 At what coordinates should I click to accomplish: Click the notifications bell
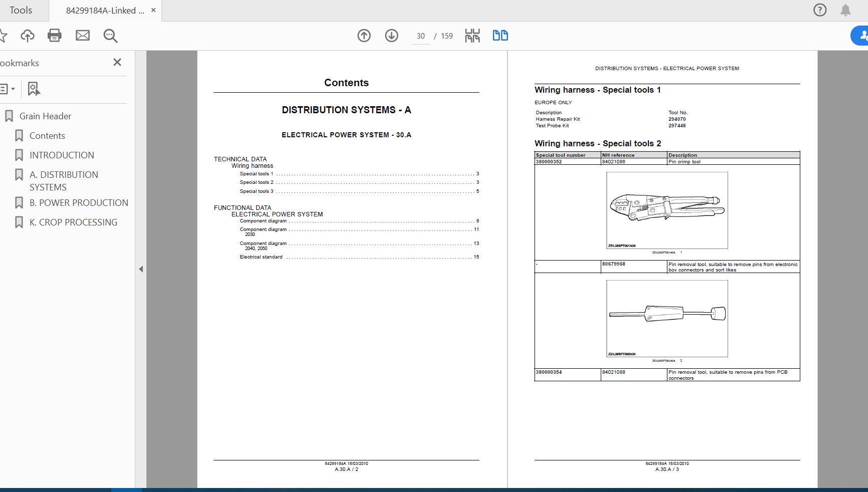click(x=845, y=10)
